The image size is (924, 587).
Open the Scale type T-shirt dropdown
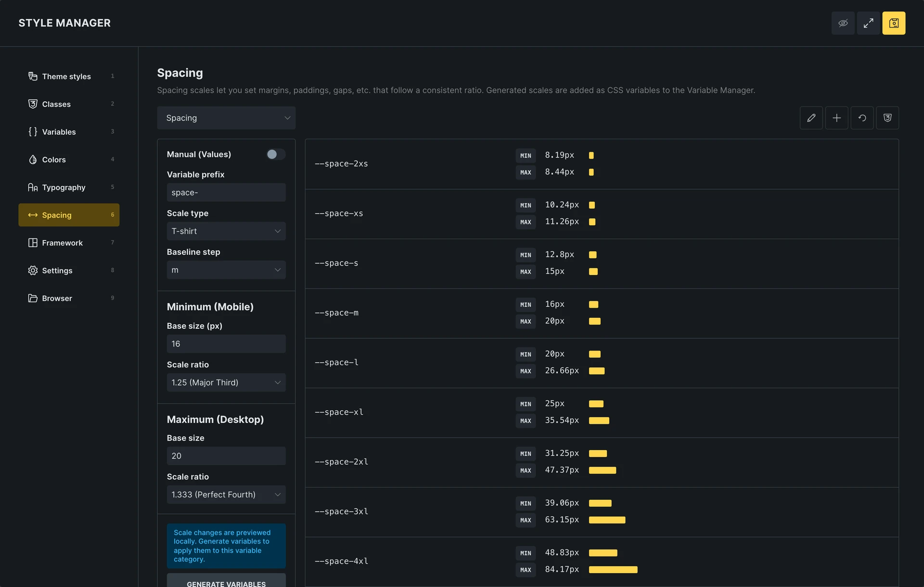pyautogui.click(x=226, y=231)
